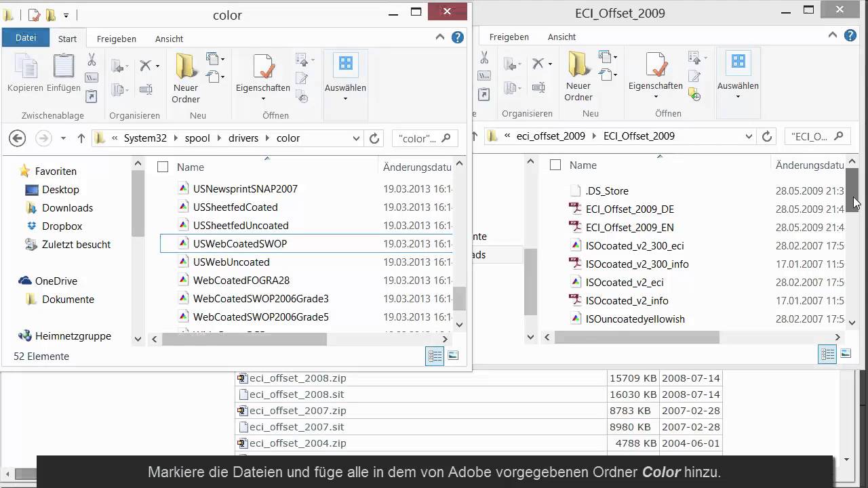Open quick access toolbar customize arrow

tap(66, 15)
